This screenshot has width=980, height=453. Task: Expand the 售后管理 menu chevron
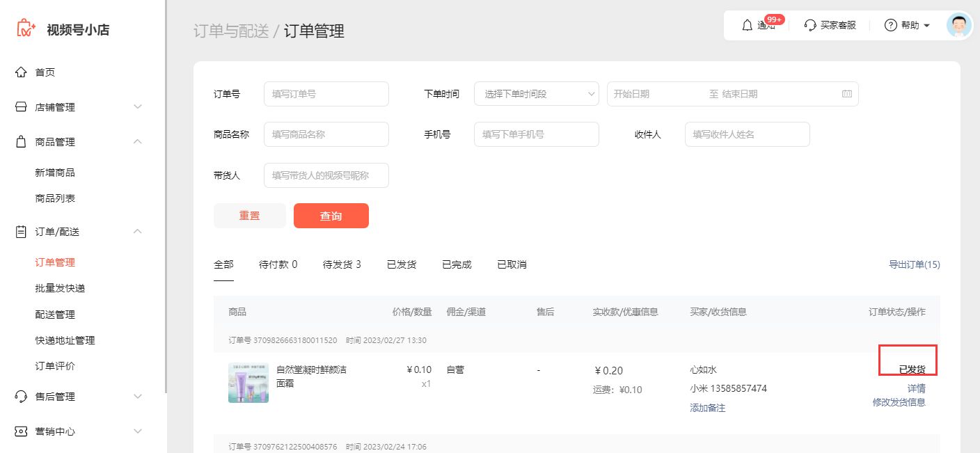point(137,396)
